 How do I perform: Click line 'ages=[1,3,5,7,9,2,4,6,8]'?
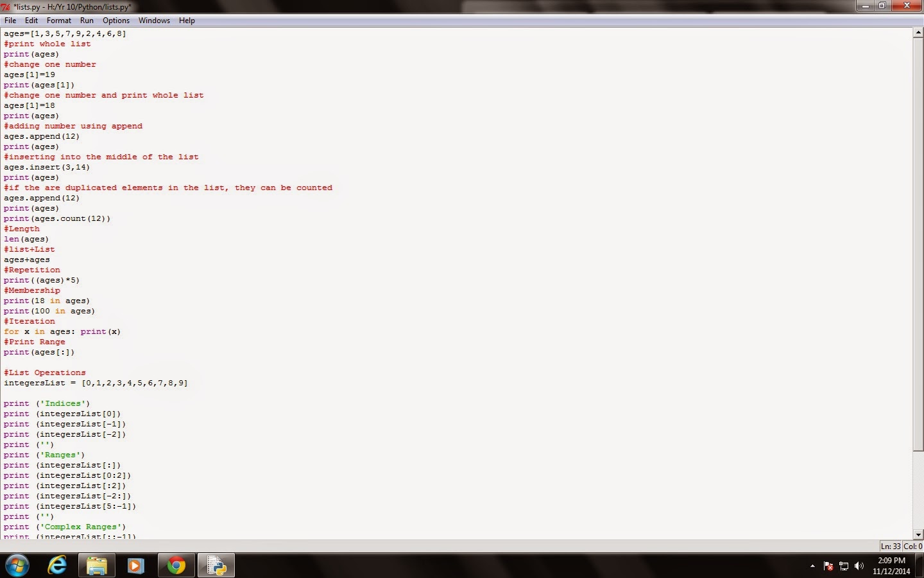(x=65, y=33)
